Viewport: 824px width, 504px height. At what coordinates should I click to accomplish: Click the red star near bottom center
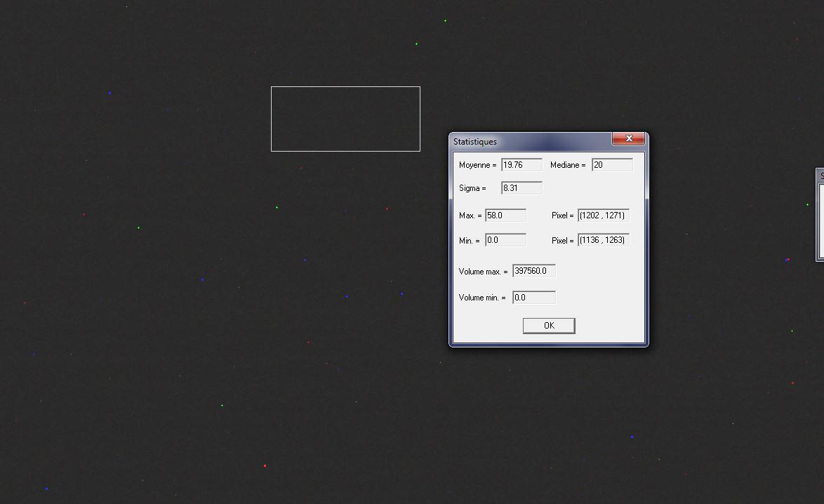coord(265,465)
